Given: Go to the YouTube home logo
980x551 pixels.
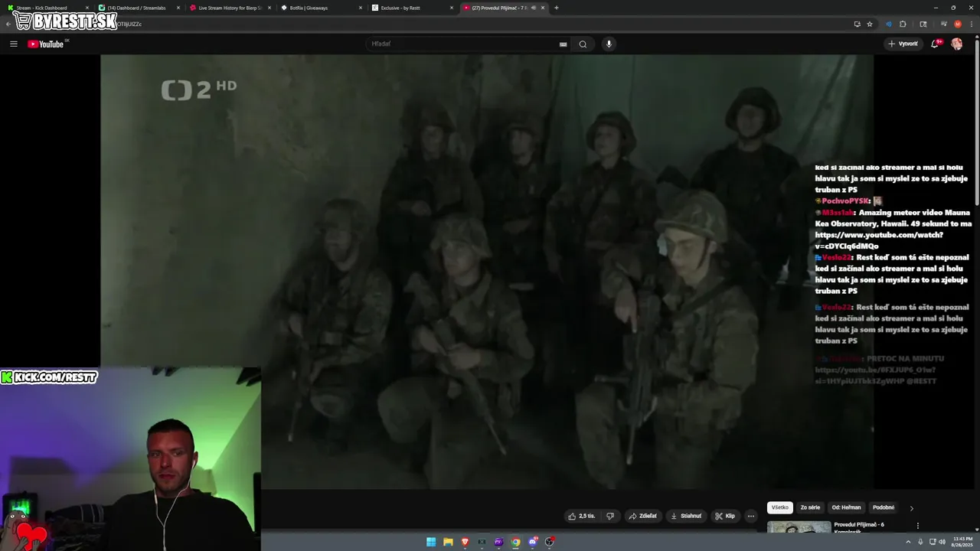Looking at the screenshot, I should pyautogui.click(x=46, y=44).
